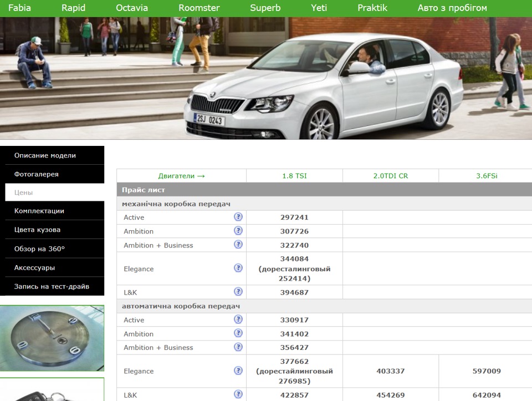Click price 454269 for L&K 2.0TDI
Screen dimensions: 532x401
[x=391, y=395]
